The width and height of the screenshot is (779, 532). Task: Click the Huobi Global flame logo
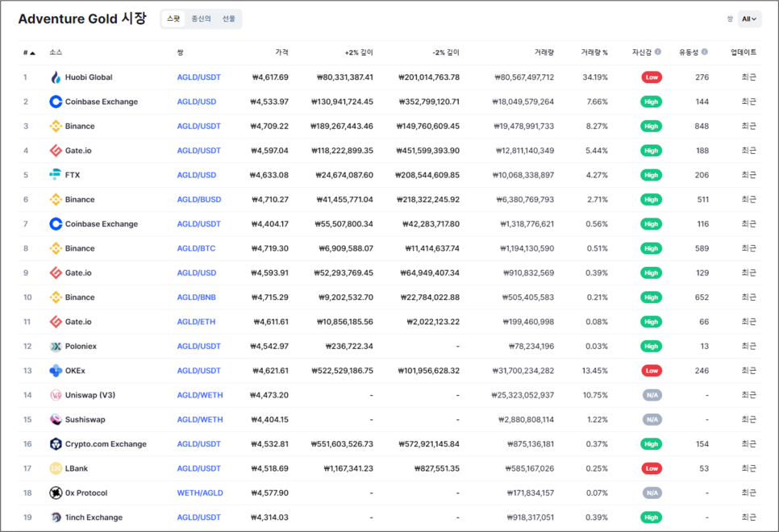point(56,77)
